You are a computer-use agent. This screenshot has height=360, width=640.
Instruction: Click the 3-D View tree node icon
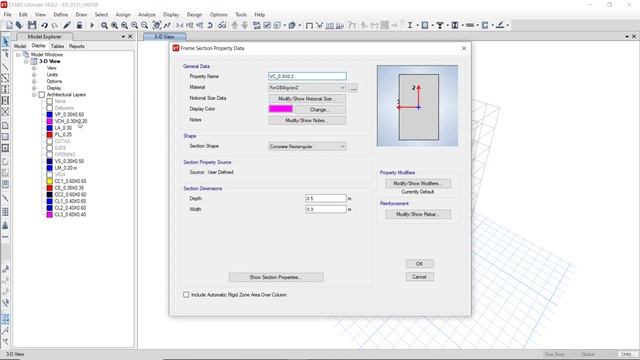pyautogui.click(x=34, y=61)
